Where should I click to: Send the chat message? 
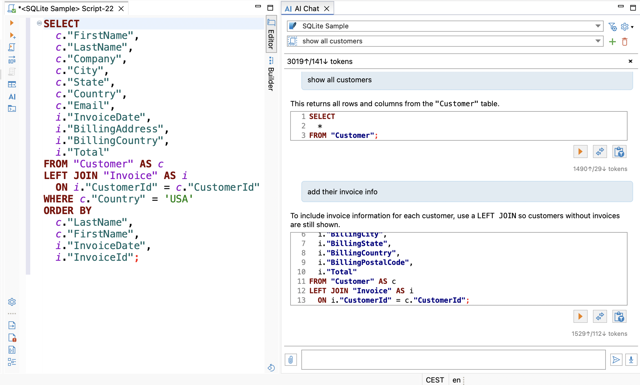click(616, 360)
